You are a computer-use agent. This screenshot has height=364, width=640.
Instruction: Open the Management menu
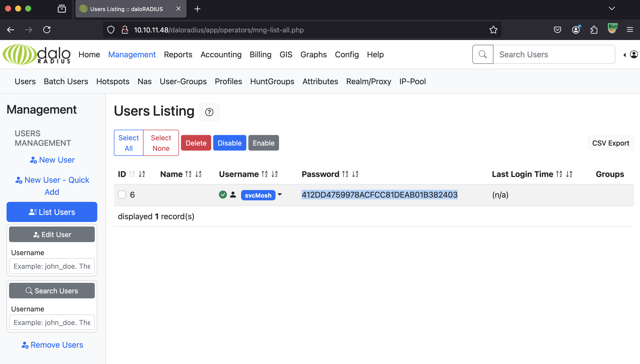(x=132, y=55)
